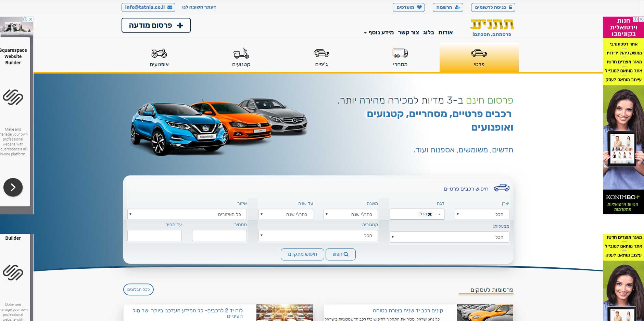Image resolution: width=644 pixels, height=321 pixels.
Task: Open the קטגוריה category dropdown
Action: point(318,236)
